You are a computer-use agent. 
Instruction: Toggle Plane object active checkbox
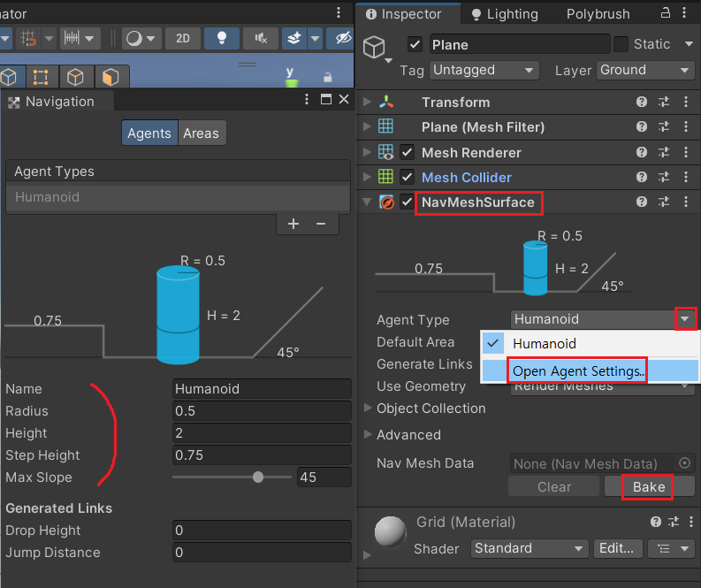tap(415, 45)
